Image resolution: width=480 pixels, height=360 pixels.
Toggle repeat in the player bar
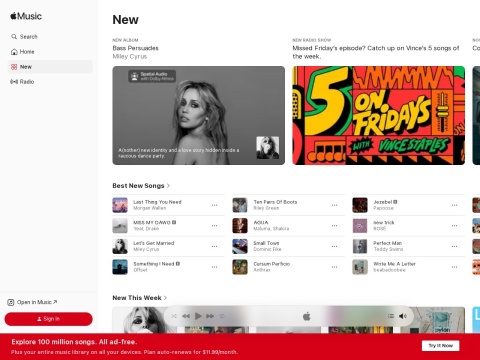(222, 316)
